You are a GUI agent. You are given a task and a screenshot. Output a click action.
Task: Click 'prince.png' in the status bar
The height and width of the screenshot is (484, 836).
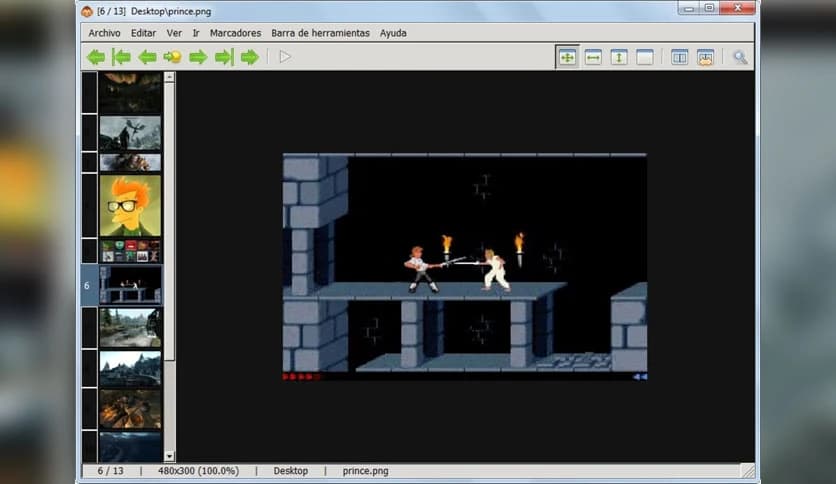pyautogui.click(x=365, y=471)
